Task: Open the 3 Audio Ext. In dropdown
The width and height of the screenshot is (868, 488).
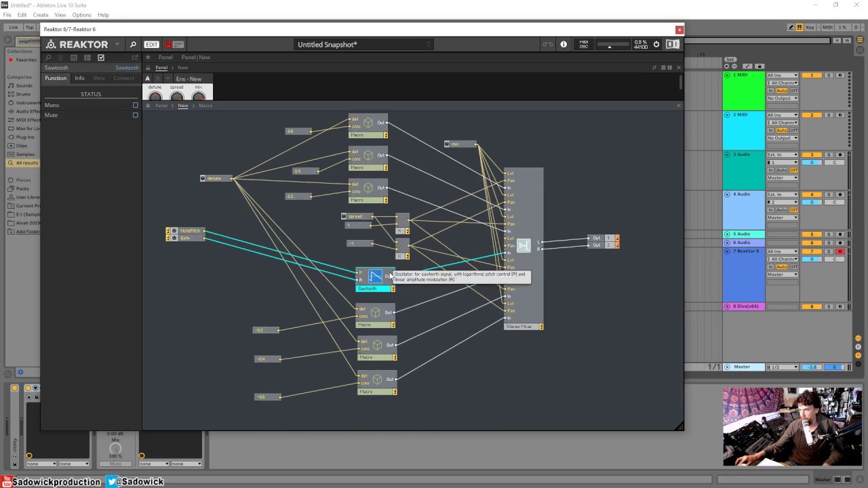Action: [783, 155]
